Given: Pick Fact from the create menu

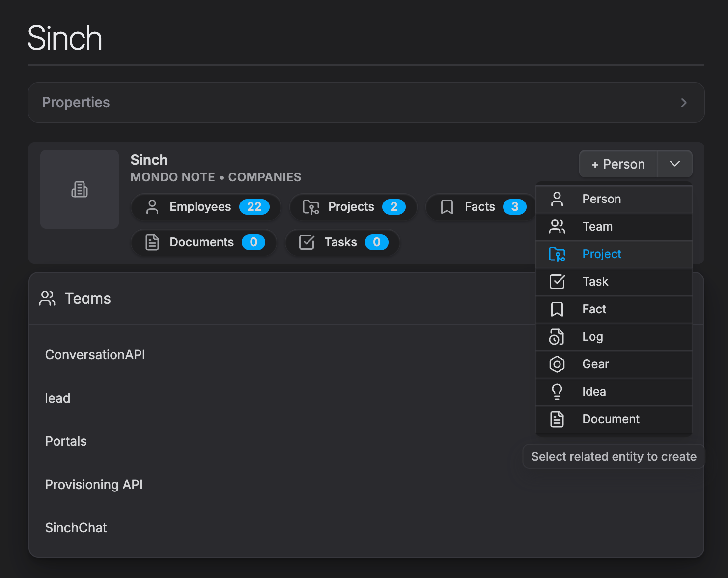Looking at the screenshot, I should 614,309.
